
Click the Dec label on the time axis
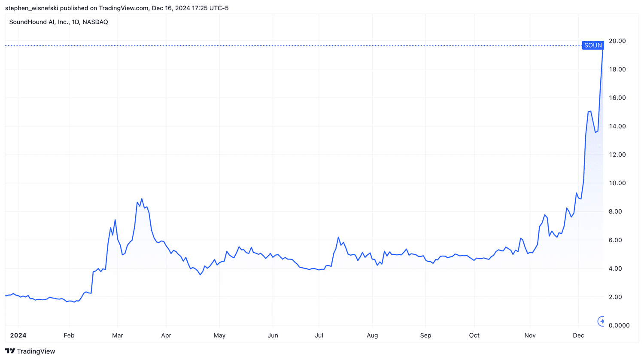click(579, 335)
